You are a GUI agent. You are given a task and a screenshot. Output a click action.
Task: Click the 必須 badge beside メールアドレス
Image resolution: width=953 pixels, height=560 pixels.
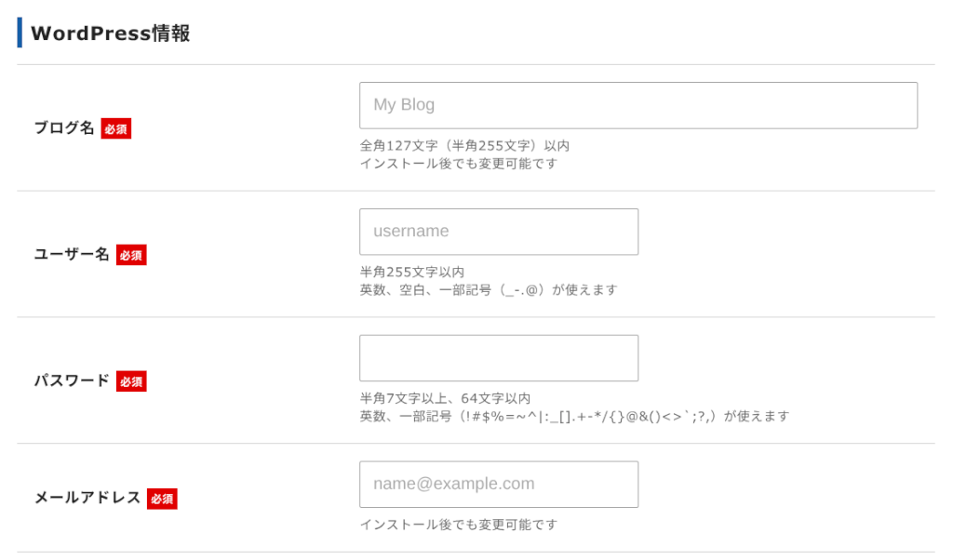(162, 500)
